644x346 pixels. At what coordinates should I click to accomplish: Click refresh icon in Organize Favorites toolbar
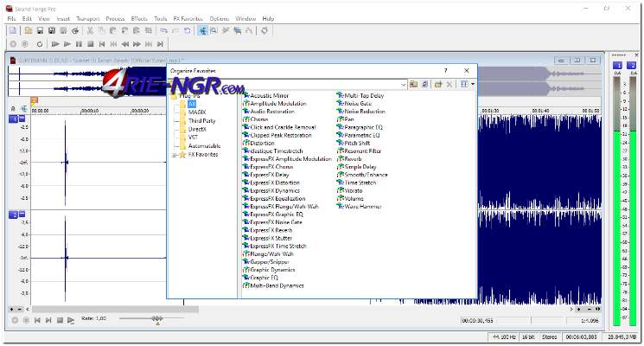click(x=425, y=84)
